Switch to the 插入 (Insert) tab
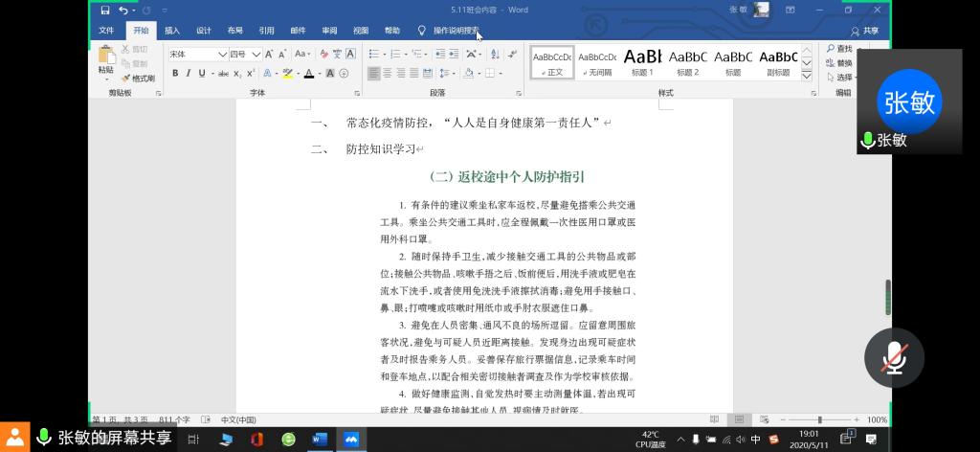This screenshot has height=452, width=980. pos(172,31)
